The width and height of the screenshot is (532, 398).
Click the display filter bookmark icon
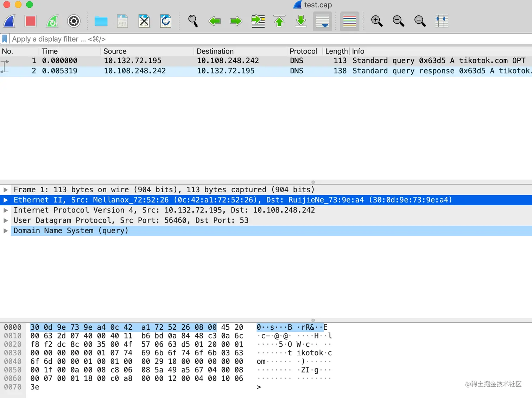pyautogui.click(x=5, y=39)
